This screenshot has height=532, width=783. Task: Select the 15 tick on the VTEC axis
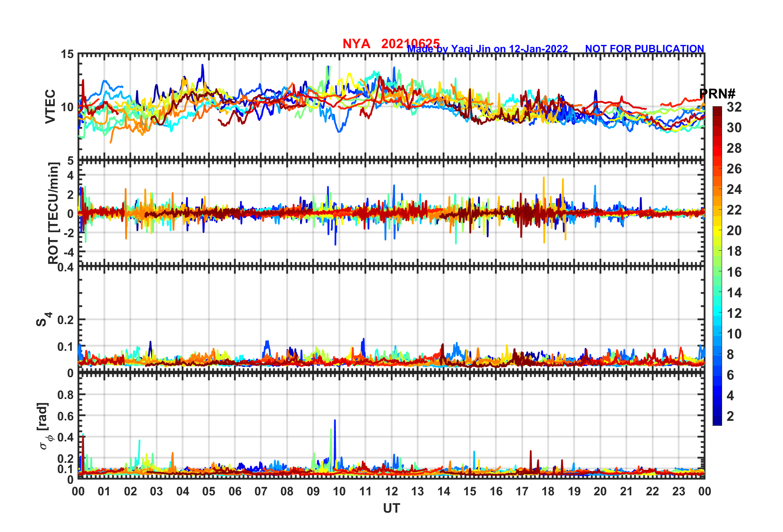point(67,54)
